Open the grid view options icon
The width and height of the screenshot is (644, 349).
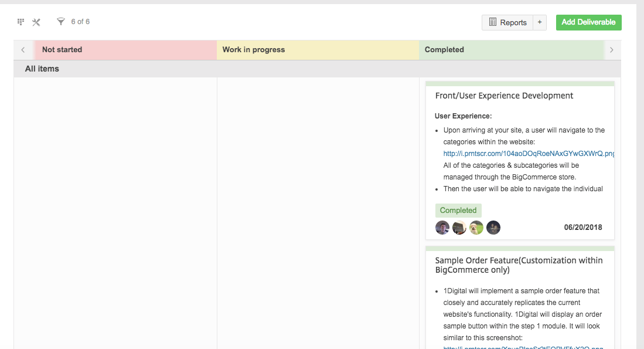tap(21, 22)
